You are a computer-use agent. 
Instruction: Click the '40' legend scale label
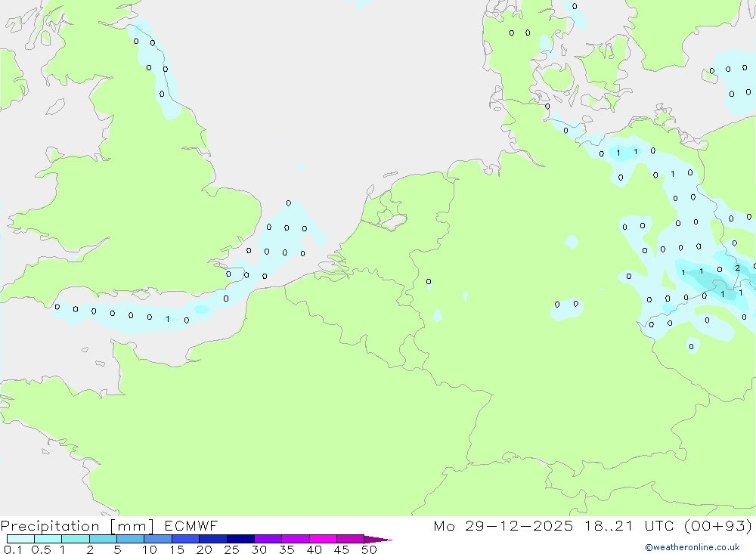click(x=314, y=549)
